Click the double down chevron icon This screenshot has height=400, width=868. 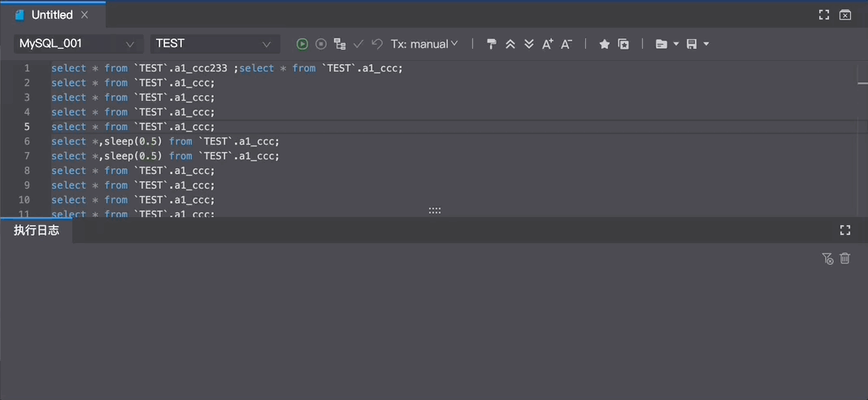click(528, 45)
